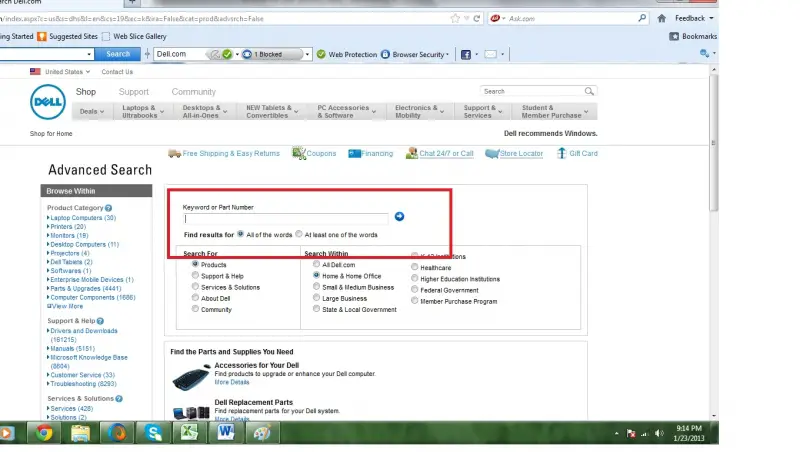Screen dimensions: 800x452
Task: Switch to the Shop tab
Action: [x=86, y=92]
